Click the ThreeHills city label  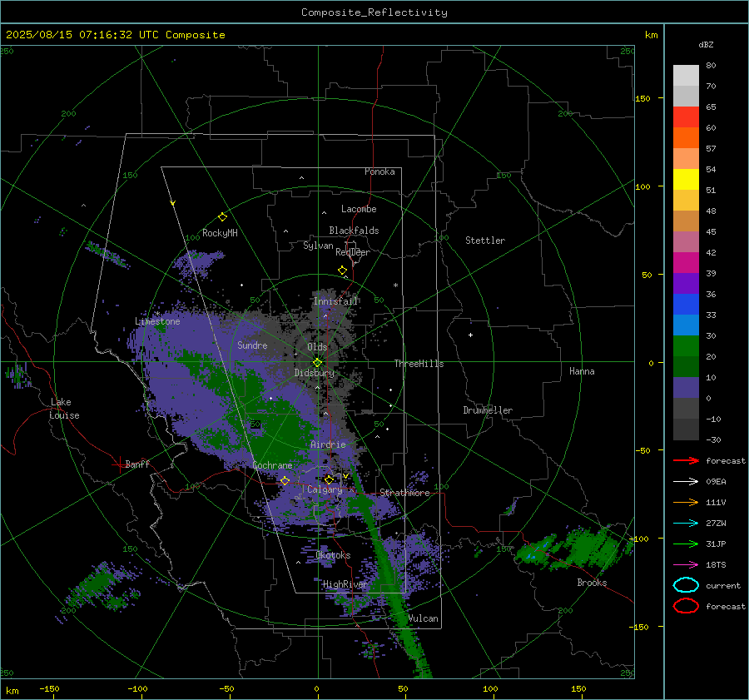419,364
